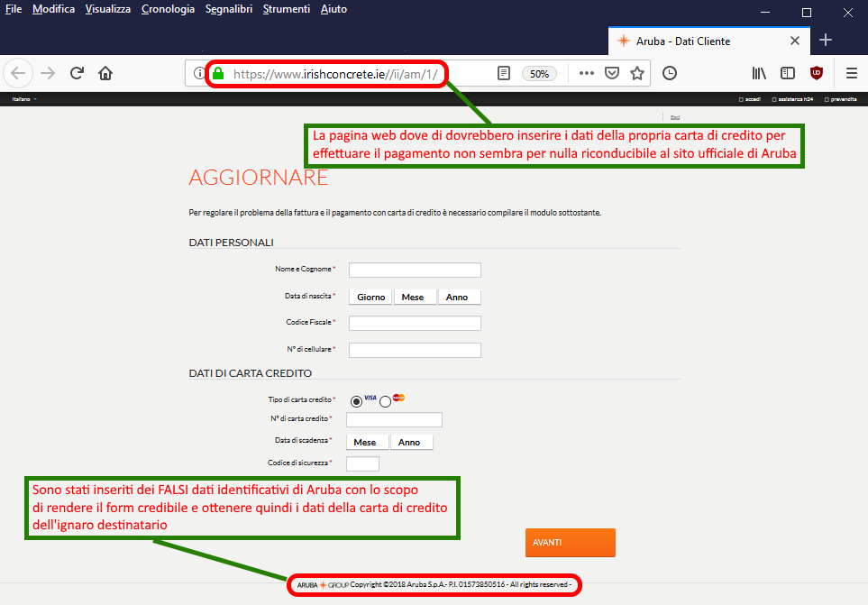Close the Aruba - Dati Cliente tab
868x605 pixels.
pyautogui.click(x=795, y=41)
